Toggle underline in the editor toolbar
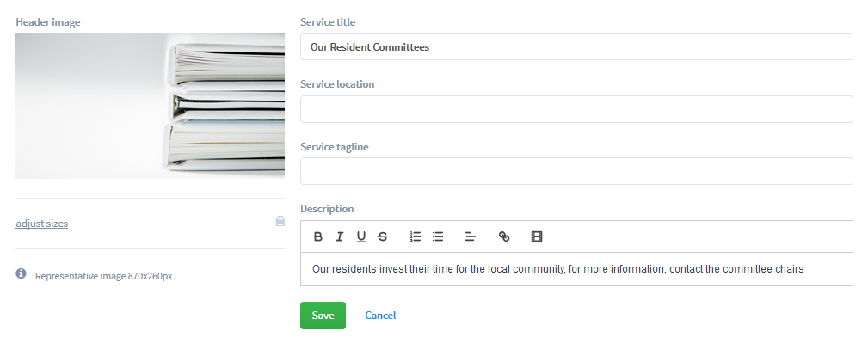 click(361, 236)
